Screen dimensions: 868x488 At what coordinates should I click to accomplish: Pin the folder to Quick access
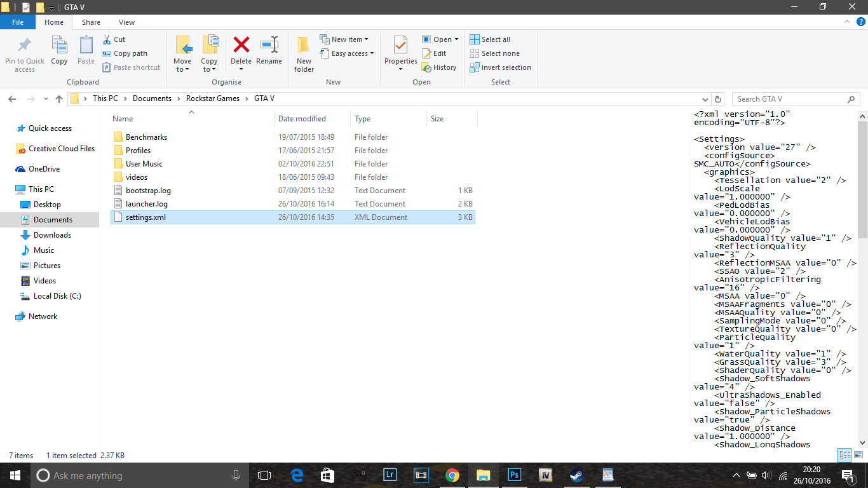pos(25,54)
